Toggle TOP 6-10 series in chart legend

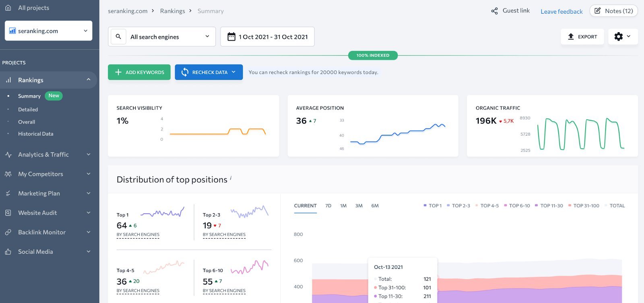(517, 206)
